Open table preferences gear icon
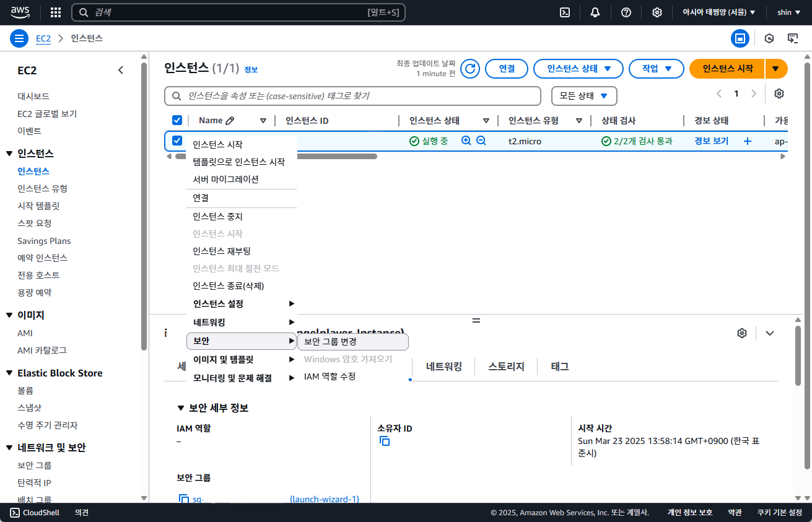Viewport: 812px width, 522px height. (x=779, y=94)
